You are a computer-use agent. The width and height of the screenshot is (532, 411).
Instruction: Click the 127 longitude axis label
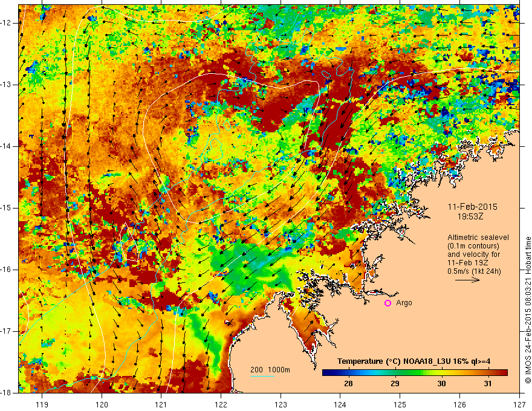coord(519,404)
